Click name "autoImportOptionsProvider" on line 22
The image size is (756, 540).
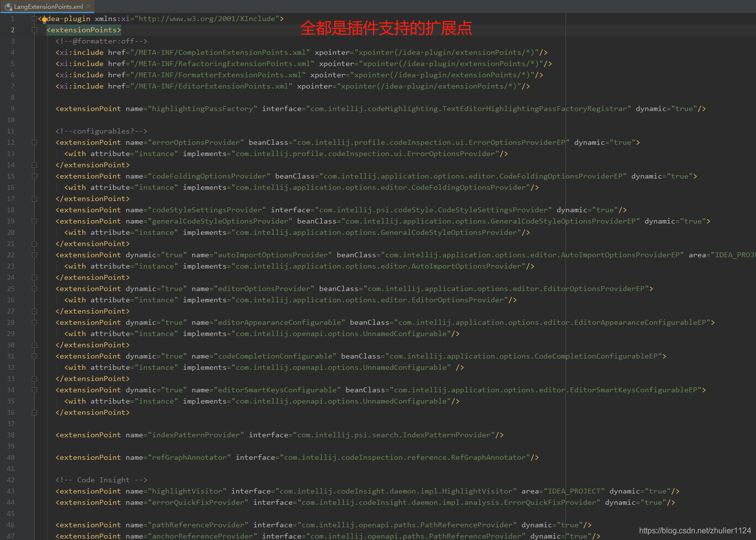(x=273, y=255)
